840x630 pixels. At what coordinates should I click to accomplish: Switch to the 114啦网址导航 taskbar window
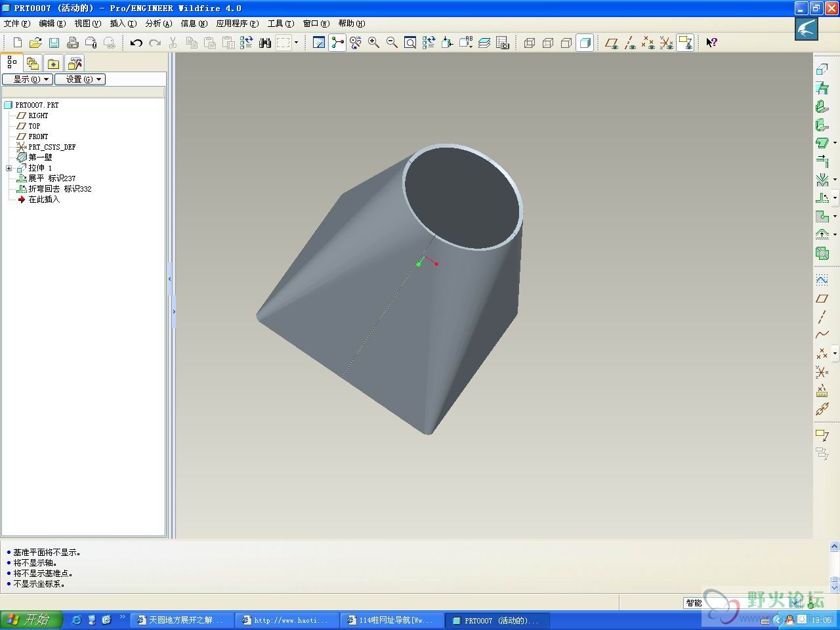pos(391,620)
